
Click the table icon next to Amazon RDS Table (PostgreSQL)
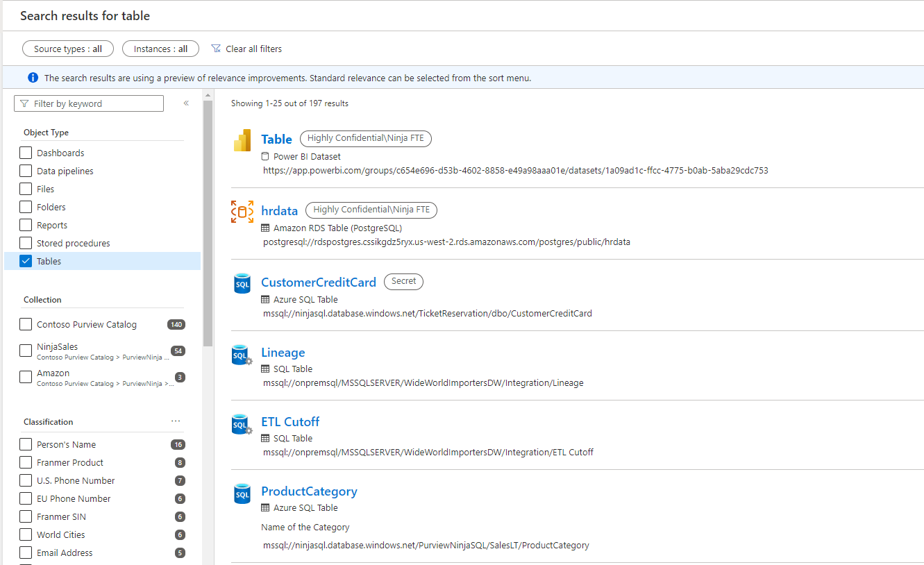click(x=265, y=228)
